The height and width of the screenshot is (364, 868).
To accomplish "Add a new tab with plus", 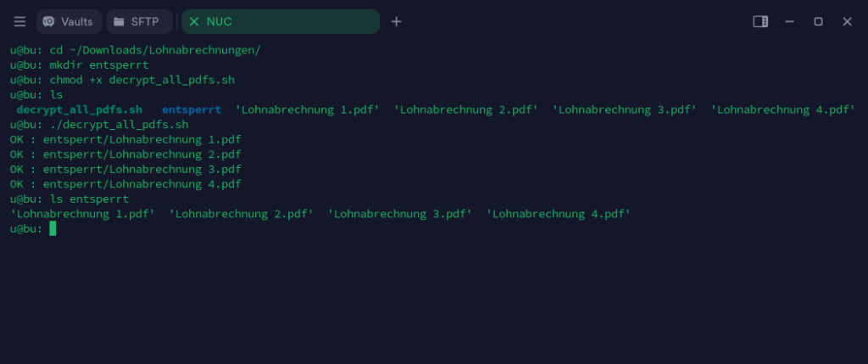I will [396, 21].
